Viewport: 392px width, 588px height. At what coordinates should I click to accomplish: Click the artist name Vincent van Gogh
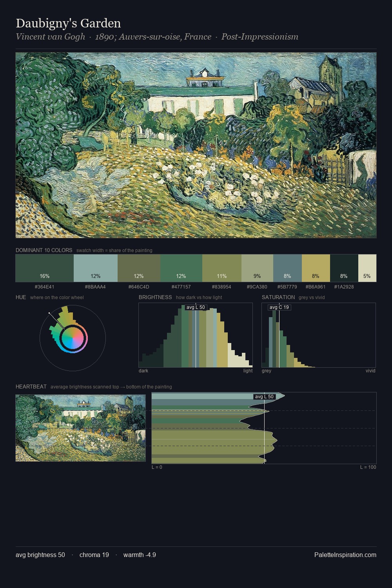(x=50, y=37)
